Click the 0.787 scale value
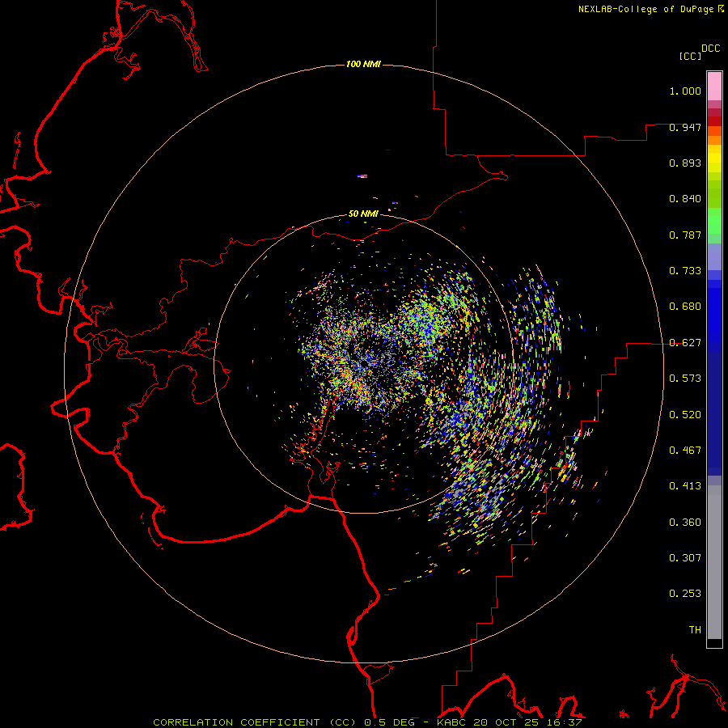 pos(685,235)
